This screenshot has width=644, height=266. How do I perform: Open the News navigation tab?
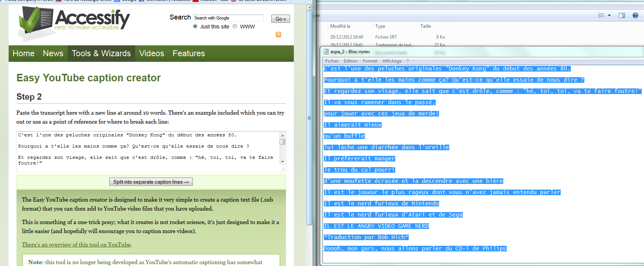click(53, 54)
